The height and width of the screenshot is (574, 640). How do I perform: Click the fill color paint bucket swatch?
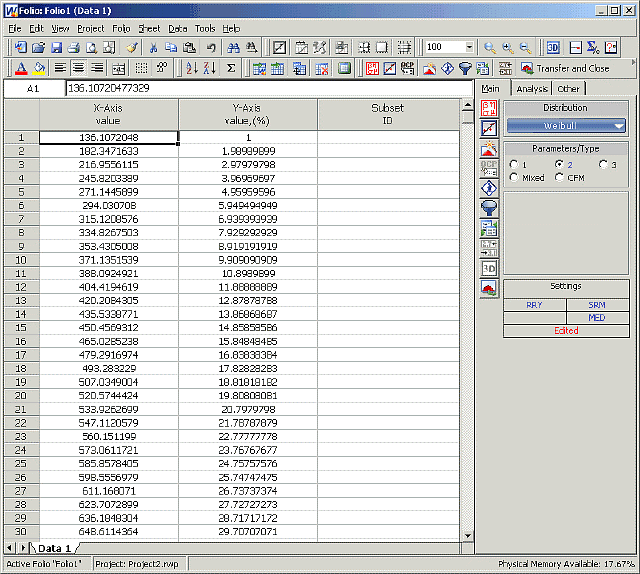[39, 68]
